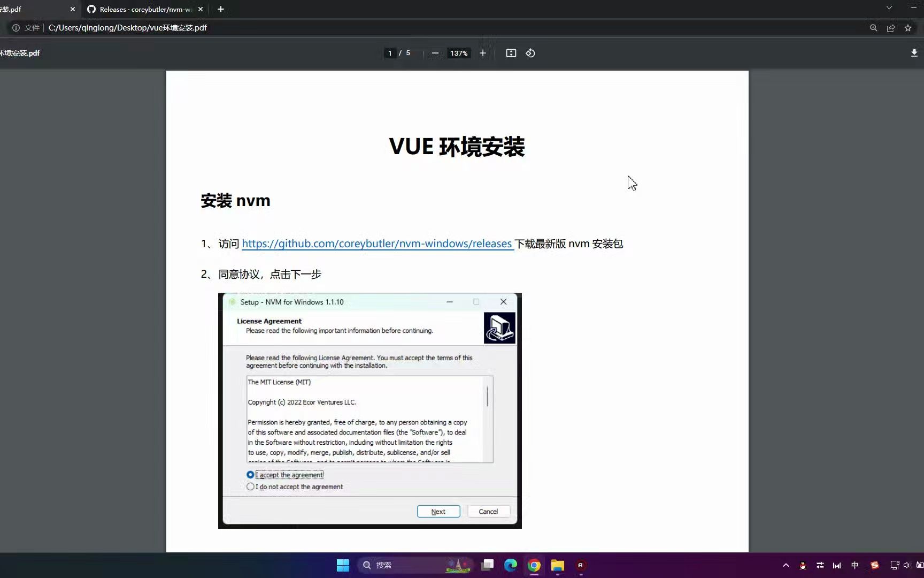Open the browser tab search dropdown
This screenshot has width=924, height=578.
point(889,9)
